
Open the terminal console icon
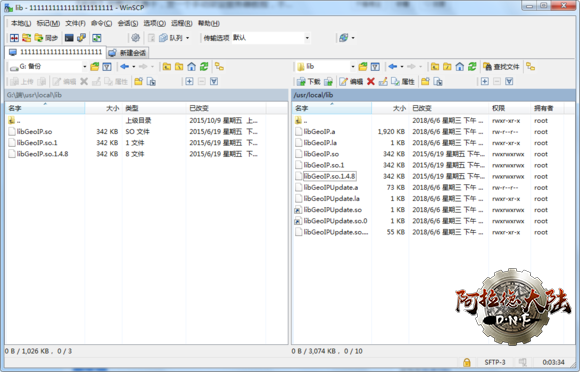pos(69,38)
